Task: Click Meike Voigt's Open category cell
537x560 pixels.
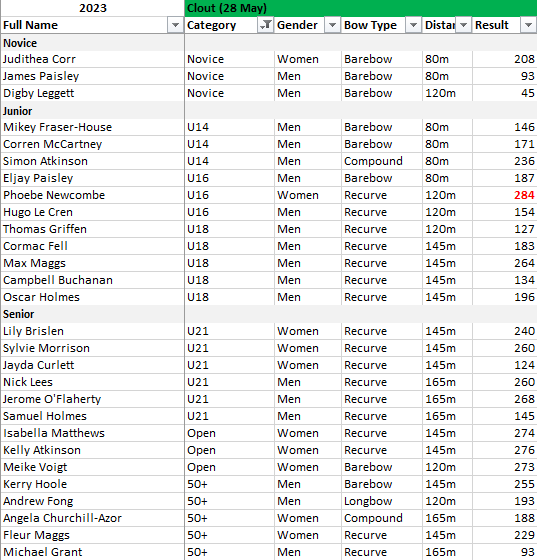Action: tap(230, 467)
